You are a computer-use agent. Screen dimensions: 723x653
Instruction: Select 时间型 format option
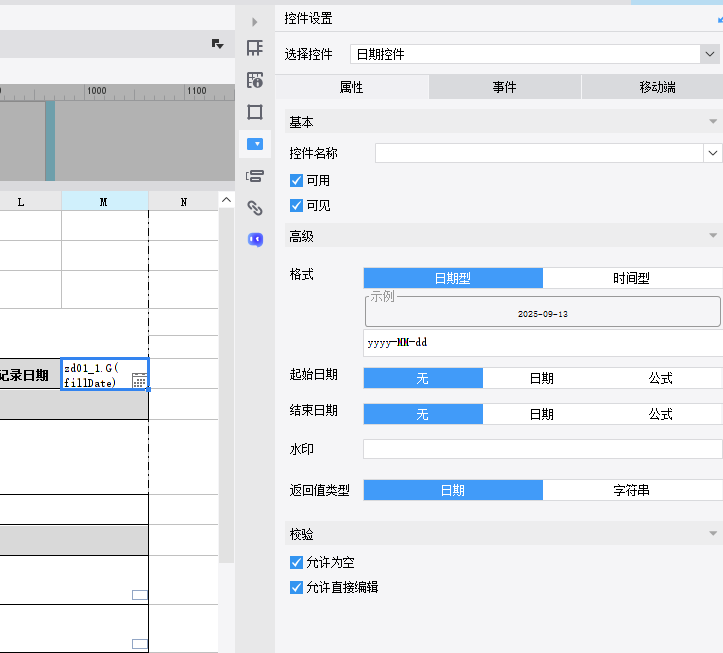(x=632, y=278)
